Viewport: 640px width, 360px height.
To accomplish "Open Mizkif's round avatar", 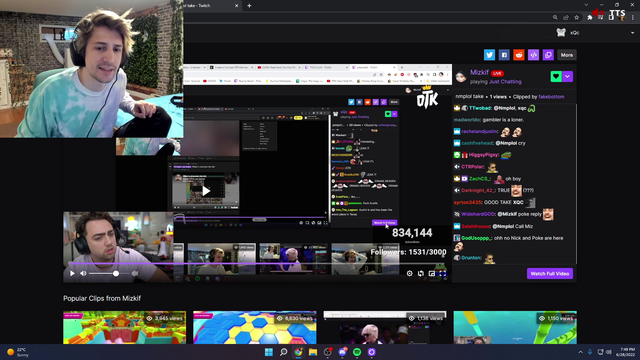I will 461,76.
